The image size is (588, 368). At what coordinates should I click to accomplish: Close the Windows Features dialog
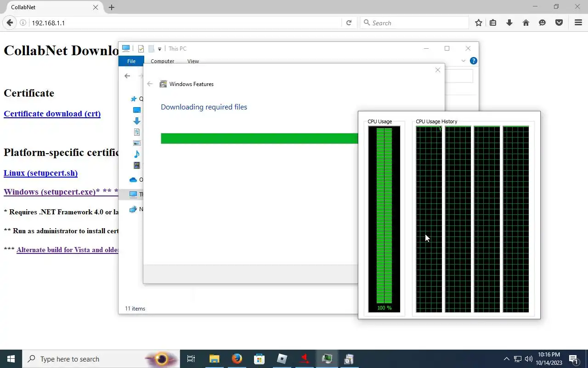click(x=438, y=70)
